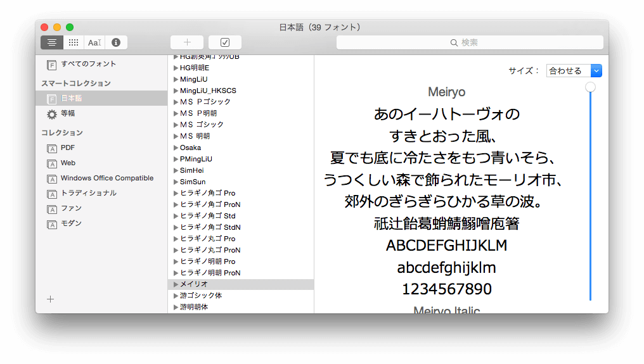Screen dimensions: 644x364
Task: Add font with plus toolbar button
Action: [x=187, y=42]
